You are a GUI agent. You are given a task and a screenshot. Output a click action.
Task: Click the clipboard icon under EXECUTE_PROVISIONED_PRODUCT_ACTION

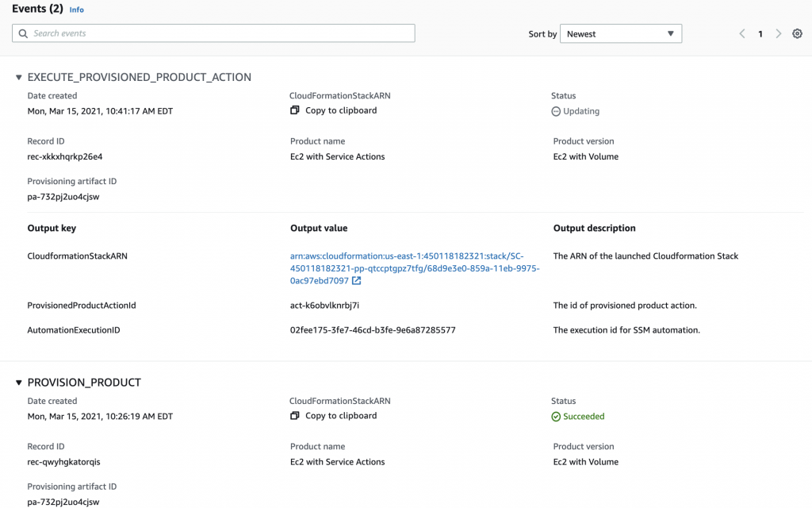(x=295, y=110)
